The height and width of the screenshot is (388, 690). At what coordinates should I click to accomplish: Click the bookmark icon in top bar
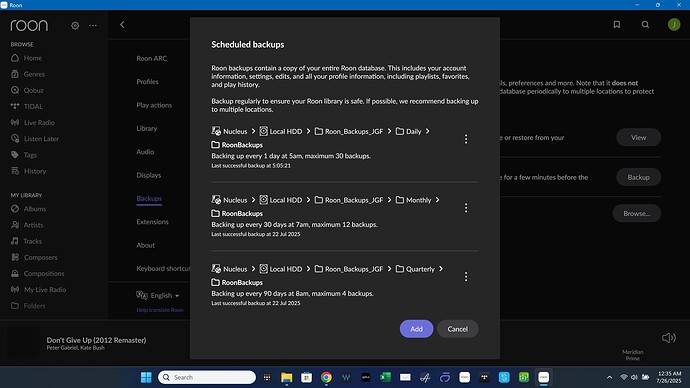(x=617, y=25)
